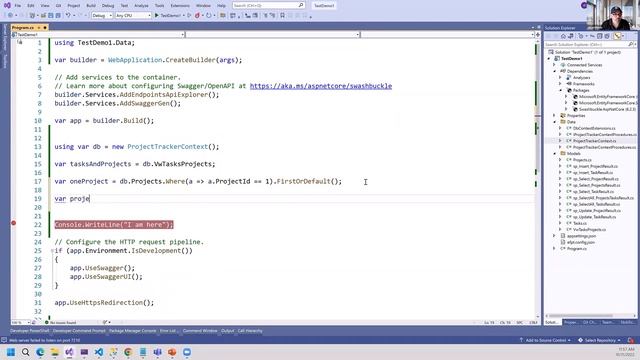
Task: Click the Visual Studio search box
Action: tap(269, 5)
